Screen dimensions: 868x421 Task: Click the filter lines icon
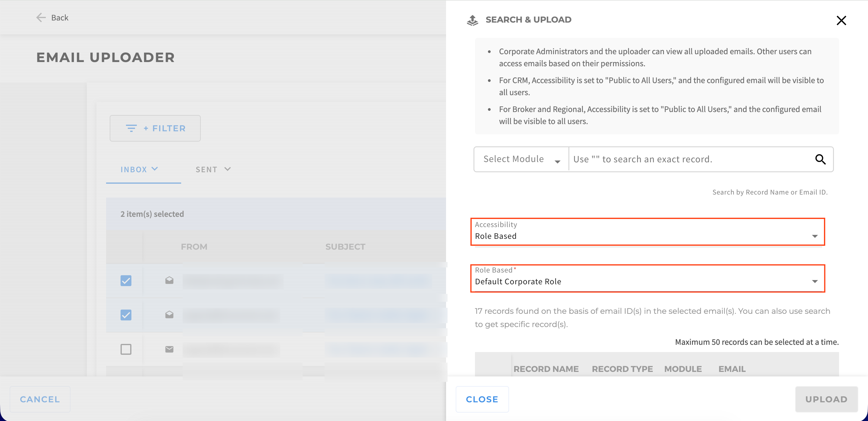point(131,128)
